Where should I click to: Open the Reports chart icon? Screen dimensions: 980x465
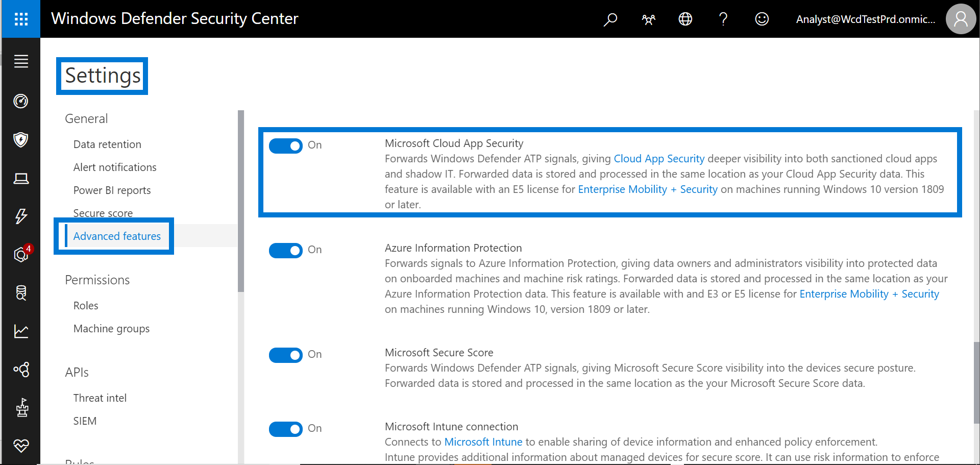[x=21, y=331]
